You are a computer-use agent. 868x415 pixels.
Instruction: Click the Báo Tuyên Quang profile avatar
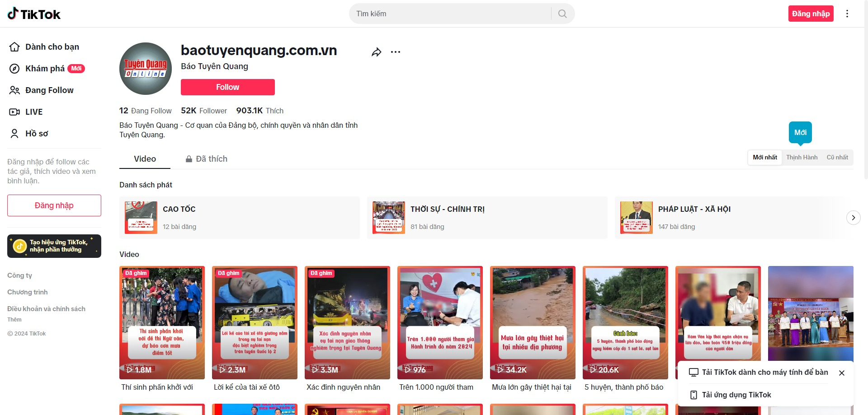tap(146, 69)
